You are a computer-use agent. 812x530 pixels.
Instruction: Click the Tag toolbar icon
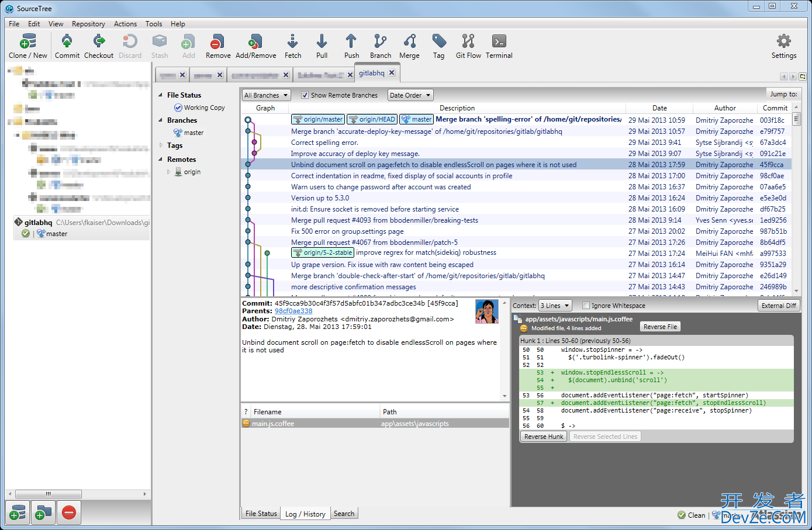pyautogui.click(x=438, y=46)
